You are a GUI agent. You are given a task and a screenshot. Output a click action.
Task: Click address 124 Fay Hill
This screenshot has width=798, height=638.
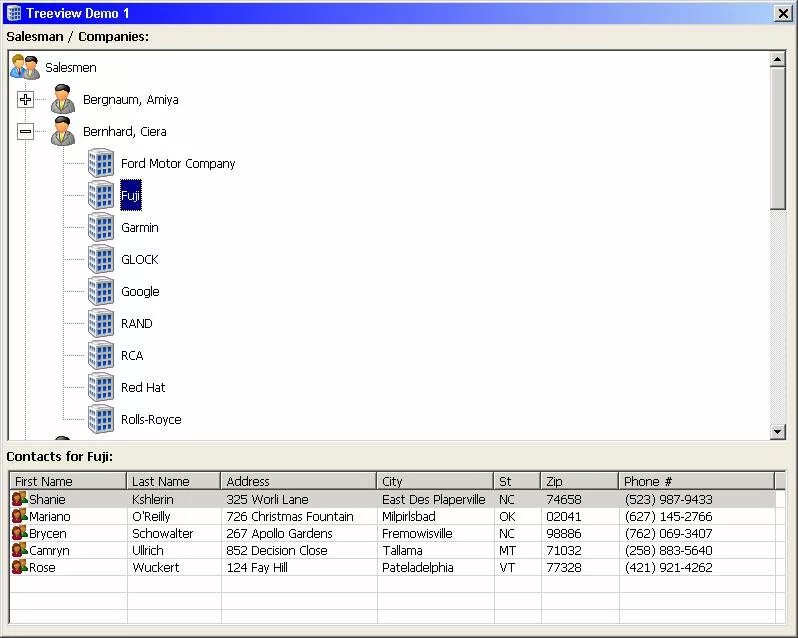coord(257,567)
